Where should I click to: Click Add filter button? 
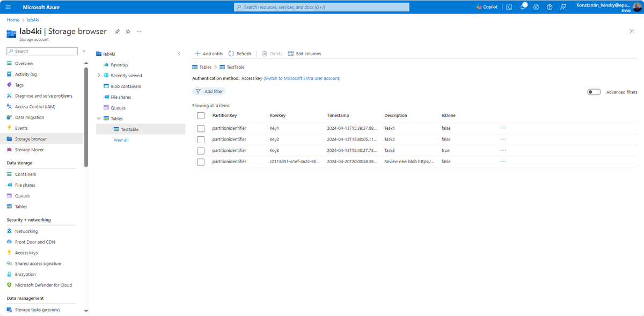(209, 91)
